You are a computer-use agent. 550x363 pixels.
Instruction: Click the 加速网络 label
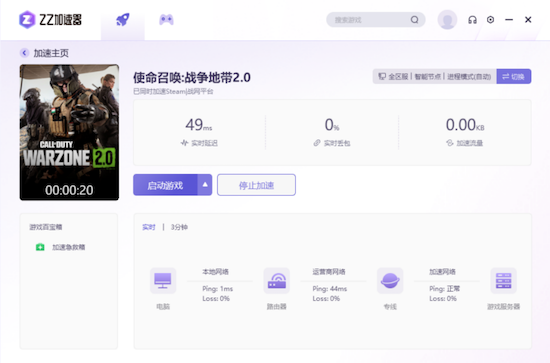pos(442,272)
